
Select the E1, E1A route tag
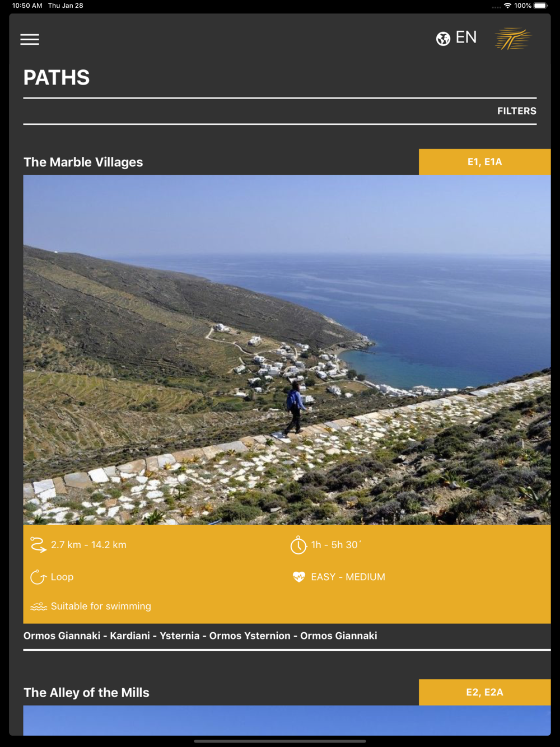point(484,162)
